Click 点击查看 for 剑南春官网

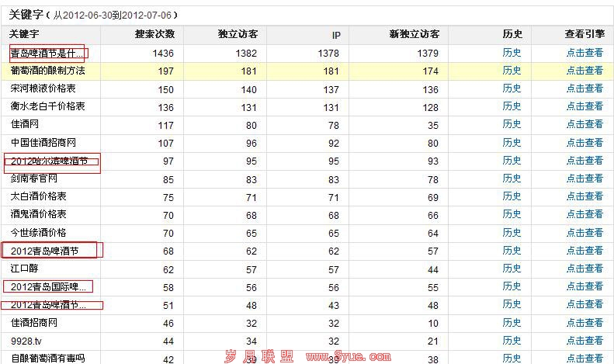pyautogui.click(x=585, y=179)
